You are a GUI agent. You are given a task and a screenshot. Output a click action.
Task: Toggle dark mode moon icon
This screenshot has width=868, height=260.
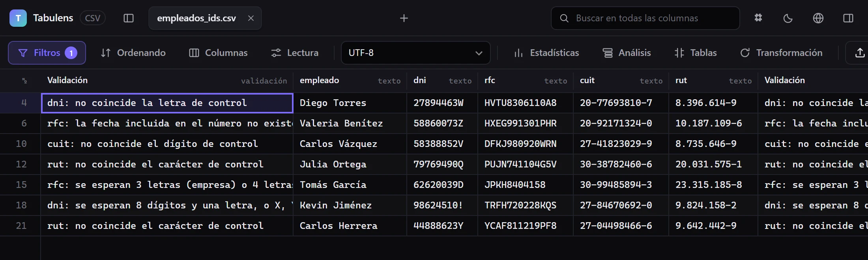click(788, 18)
